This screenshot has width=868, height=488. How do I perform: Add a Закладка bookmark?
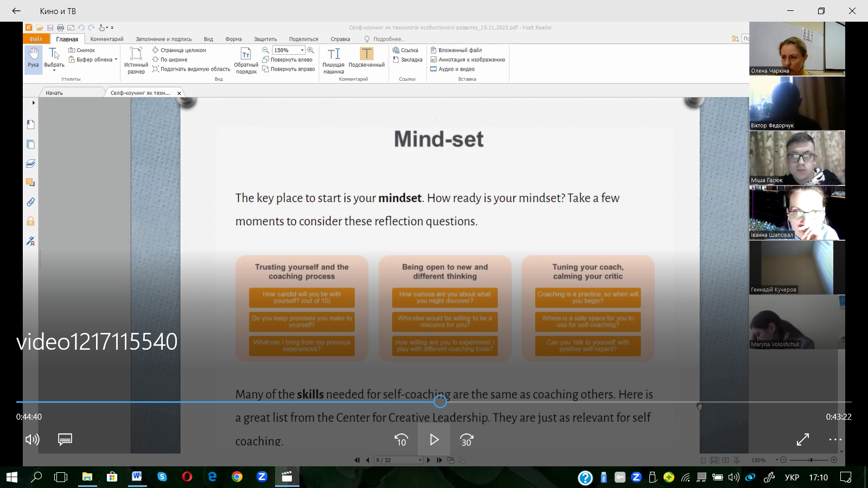tap(407, 60)
